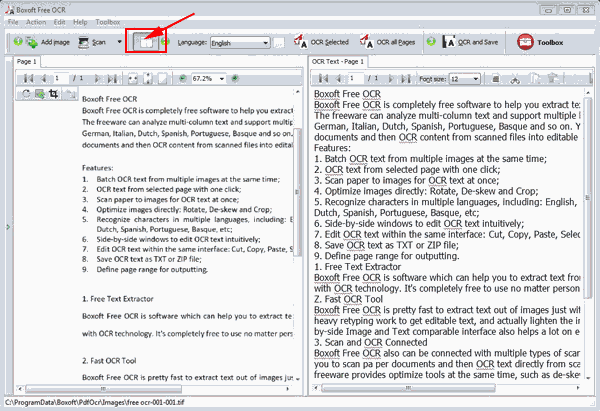Go to previous page in OCR text pane
Screen dimensions: 600x411
click(338, 78)
